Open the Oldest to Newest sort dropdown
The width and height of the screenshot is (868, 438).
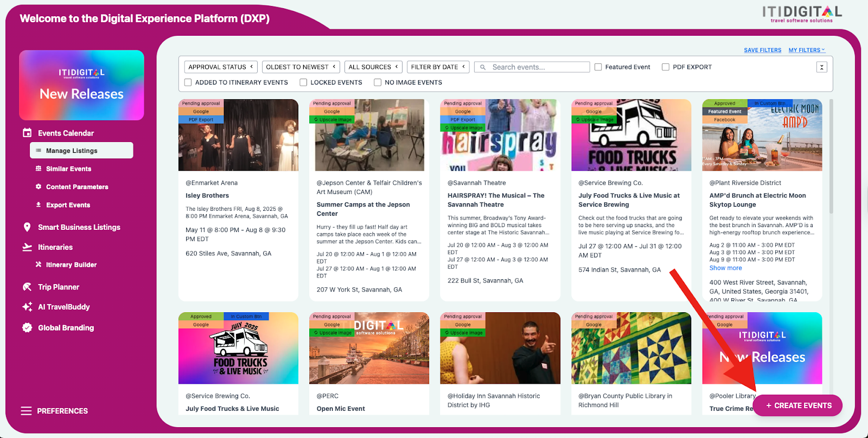[x=301, y=67]
